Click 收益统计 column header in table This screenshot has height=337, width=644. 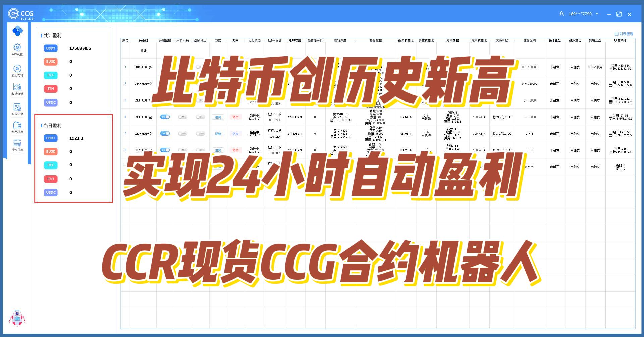pyautogui.click(x=620, y=40)
